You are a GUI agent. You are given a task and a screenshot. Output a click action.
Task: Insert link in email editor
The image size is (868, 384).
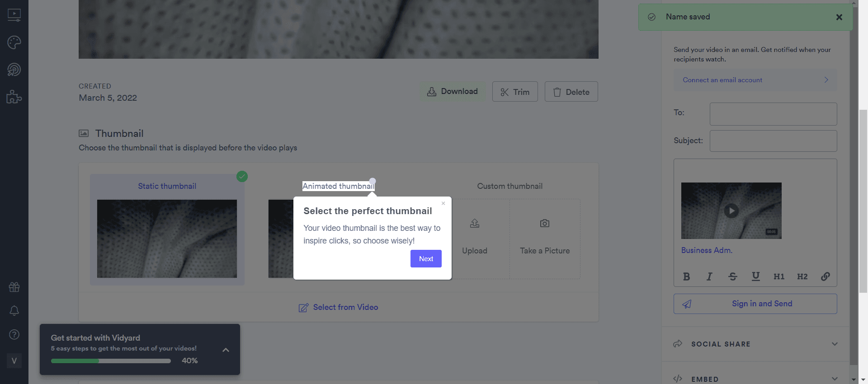pos(825,276)
